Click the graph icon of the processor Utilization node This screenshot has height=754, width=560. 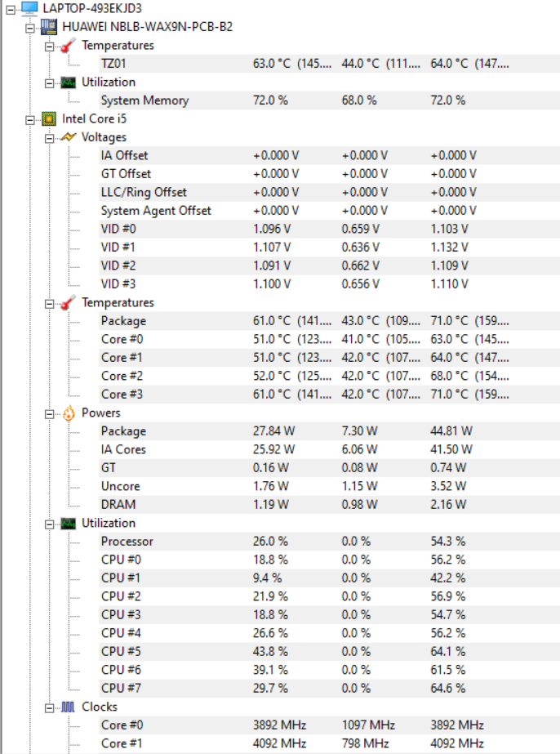69,523
